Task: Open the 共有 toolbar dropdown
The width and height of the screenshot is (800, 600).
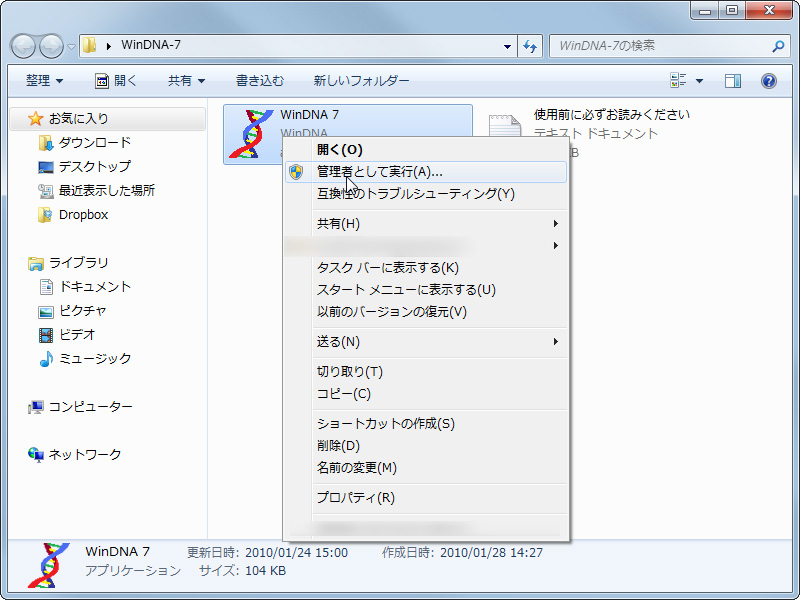Action: coord(186,81)
